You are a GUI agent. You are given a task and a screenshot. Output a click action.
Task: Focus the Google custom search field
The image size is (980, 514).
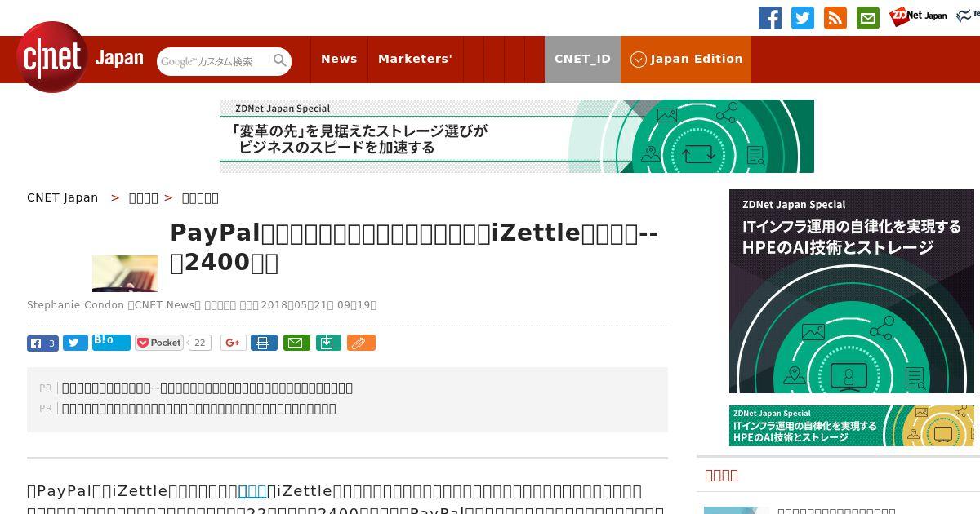click(215, 61)
